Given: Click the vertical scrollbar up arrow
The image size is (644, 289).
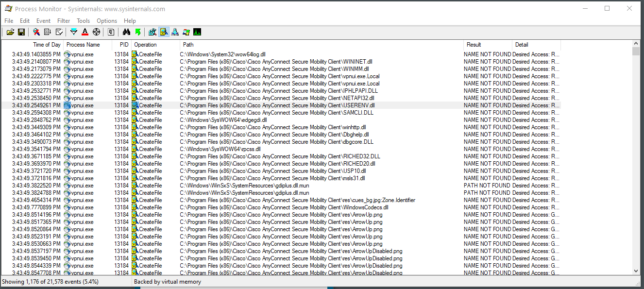Looking at the screenshot, I should pos(636,44).
